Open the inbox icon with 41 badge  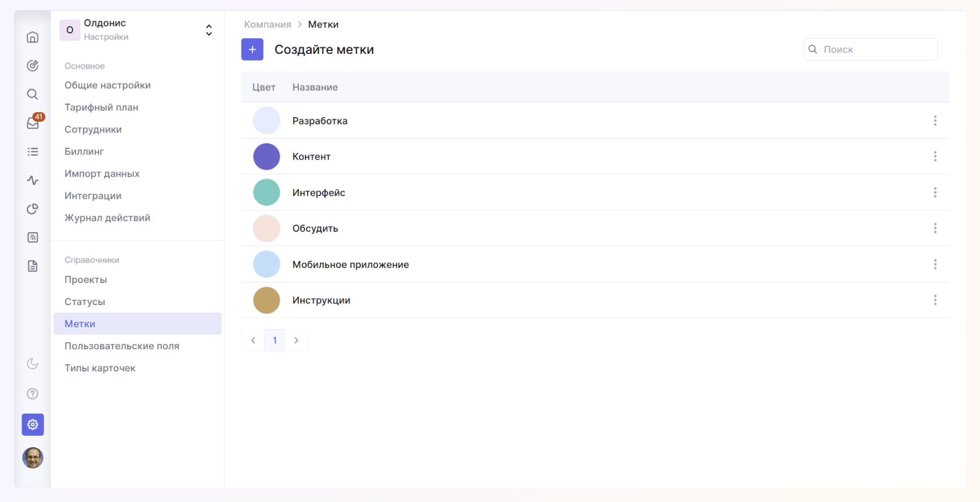33,123
